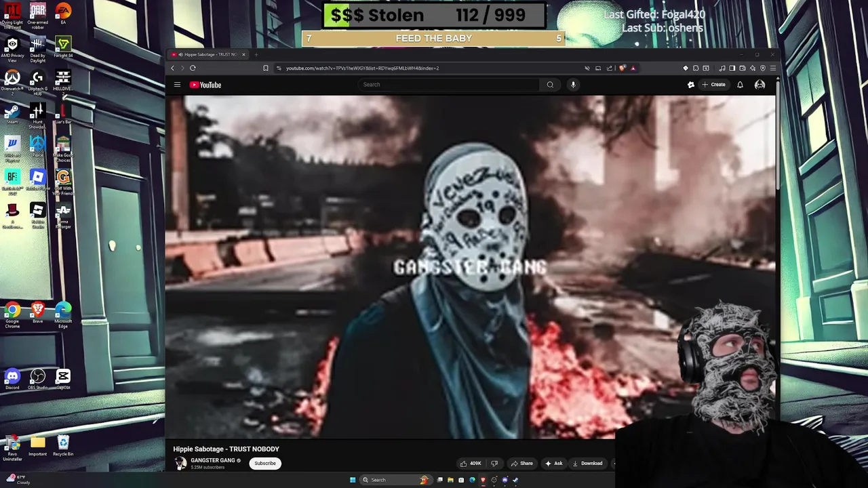Click the YouTube page vertical scrollbar

(x=778, y=136)
